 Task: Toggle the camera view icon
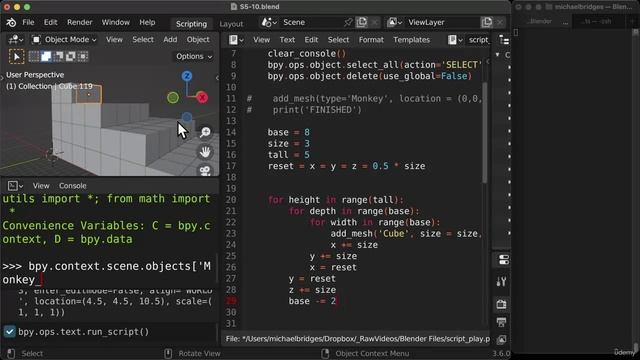click(x=205, y=171)
